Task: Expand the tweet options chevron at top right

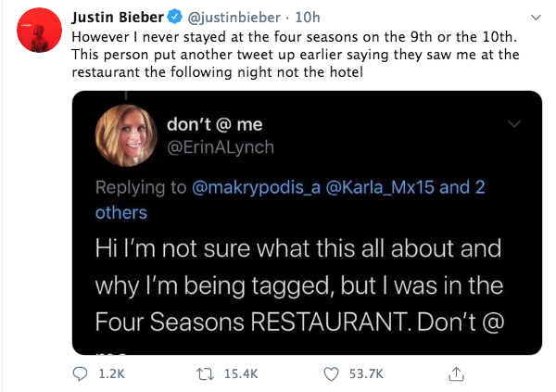Action: click(x=535, y=18)
